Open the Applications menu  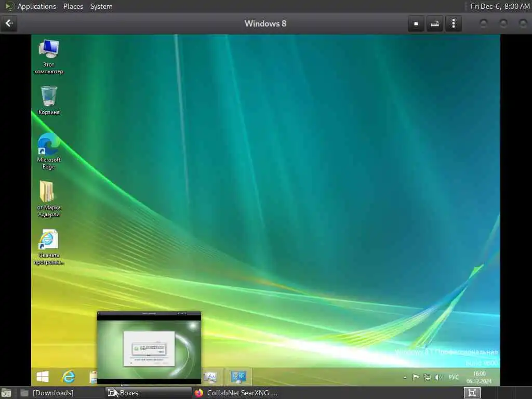[37, 6]
